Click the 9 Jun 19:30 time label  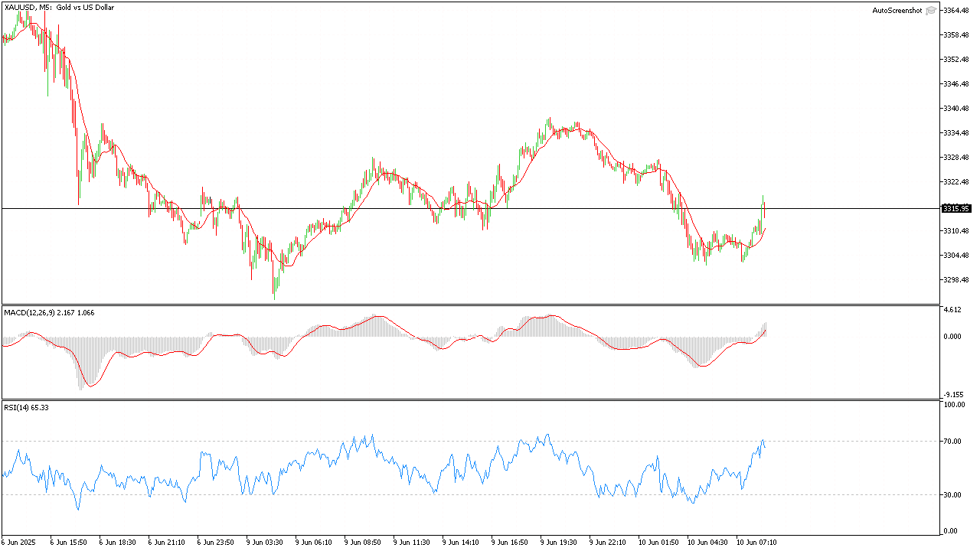tap(558, 542)
